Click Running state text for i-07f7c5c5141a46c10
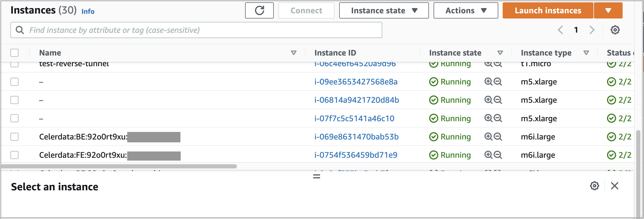This screenshot has width=644, height=219. (455, 119)
